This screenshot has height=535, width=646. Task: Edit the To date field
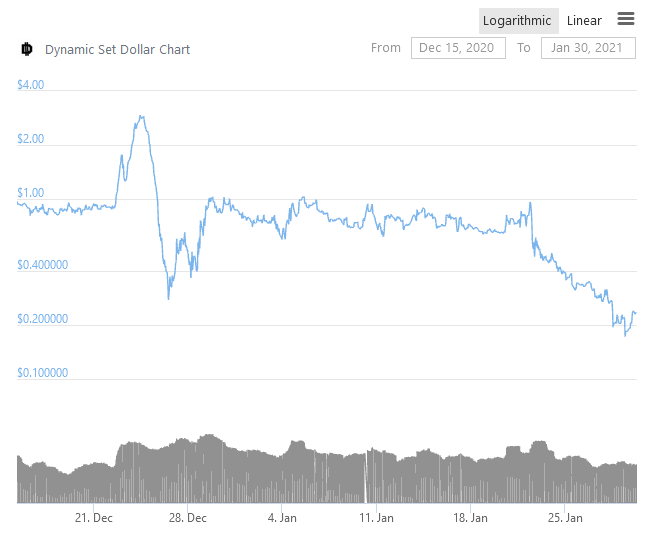[587, 48]
